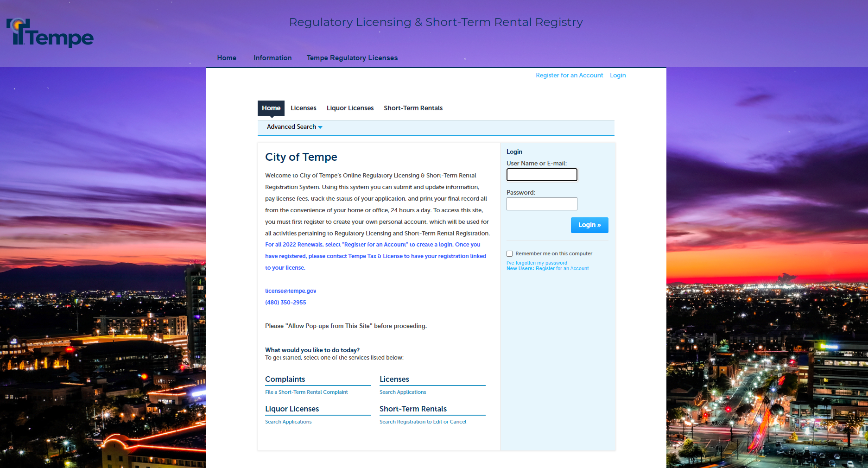This screenshot has width=868, height=468.
Task: Click the Short-Term Rentals section heading
Action: point(413,409)
